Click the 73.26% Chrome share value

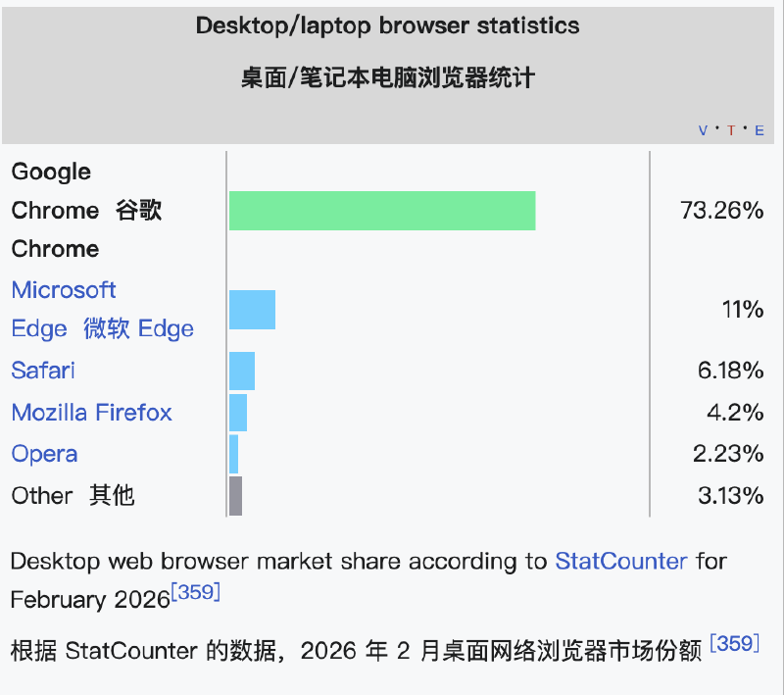[721, 211]
